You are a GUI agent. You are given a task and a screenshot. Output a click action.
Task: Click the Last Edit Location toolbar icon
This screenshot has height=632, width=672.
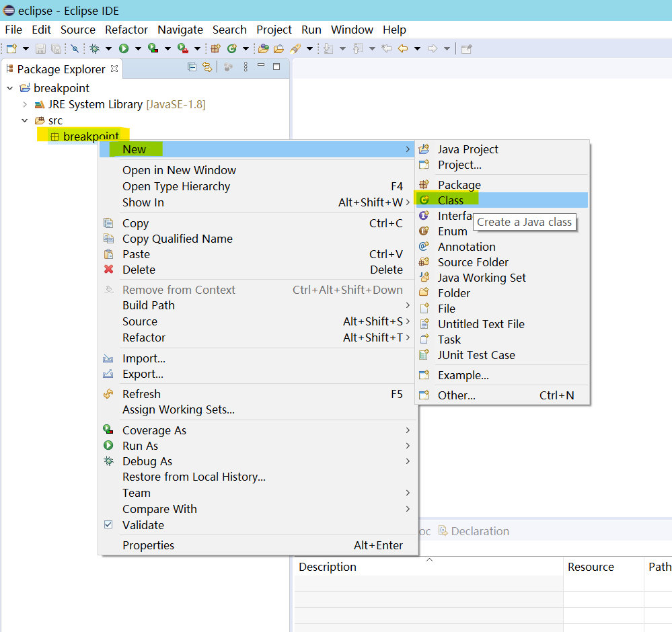(387, 48)
